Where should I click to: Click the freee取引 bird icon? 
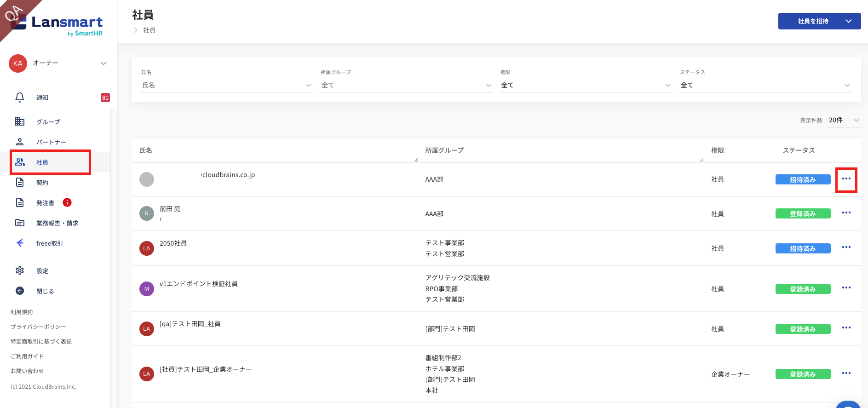[x=20, y=243]
